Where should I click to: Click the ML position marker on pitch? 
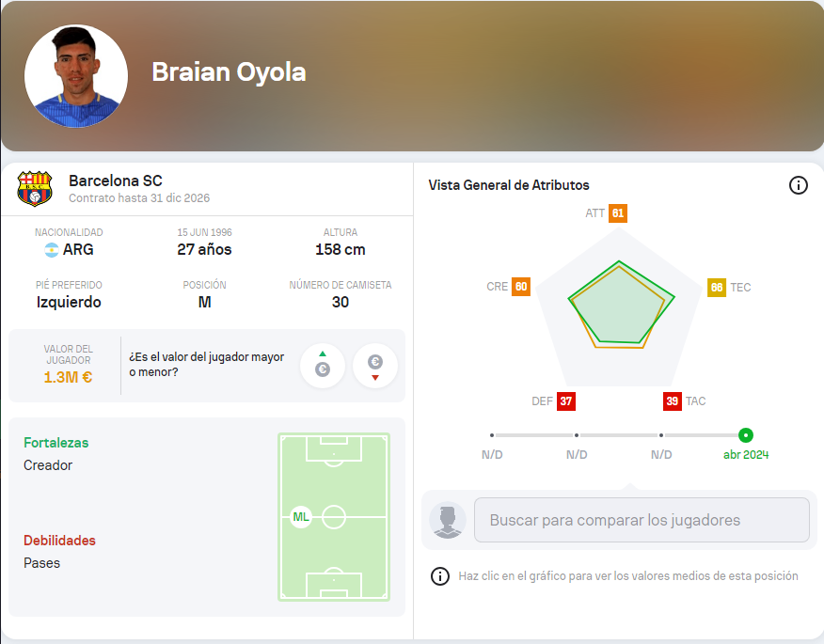(301, 517)
